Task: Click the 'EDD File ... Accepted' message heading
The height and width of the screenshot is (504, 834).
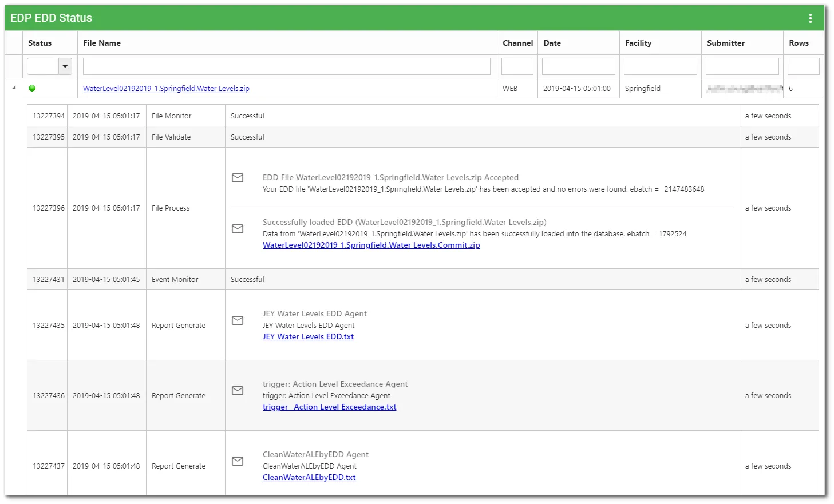Action: (390, 177)
